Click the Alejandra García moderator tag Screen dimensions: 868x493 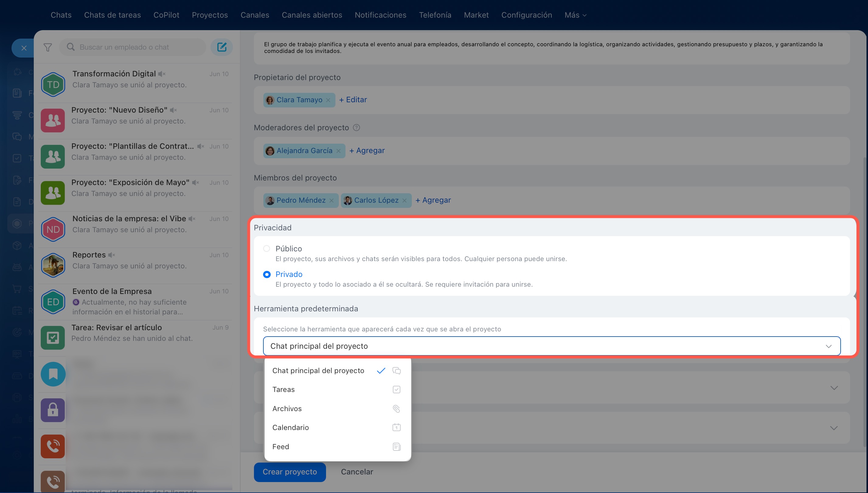click(304, 151)
